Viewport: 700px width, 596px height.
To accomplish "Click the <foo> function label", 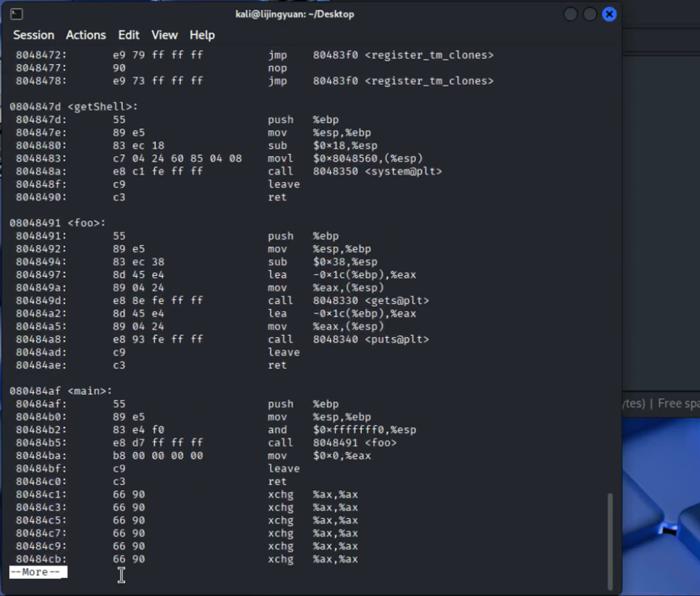I will pos(87,223).
